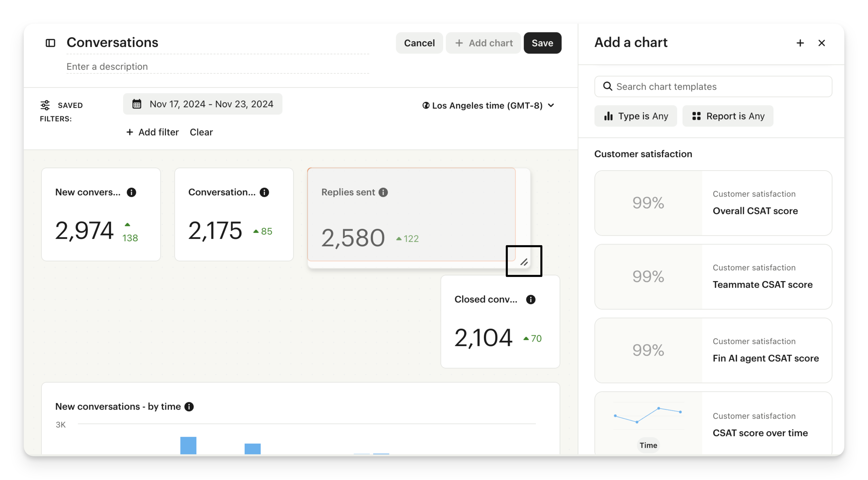Open the Report is Any filter

[x=728, y=116]
